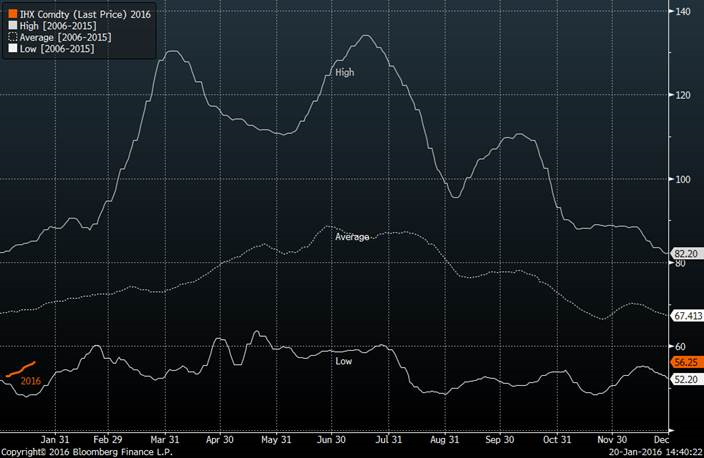
Task: Click the Oct 31 date on the x-axis
Action: coord(555,439)
